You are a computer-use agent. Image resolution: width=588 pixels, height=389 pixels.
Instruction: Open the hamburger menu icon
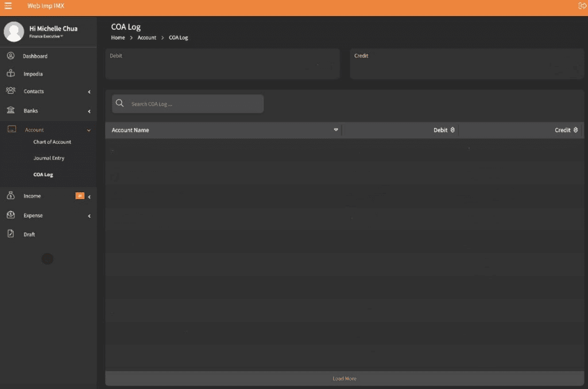pyautogui.click(x=8, y=6)
